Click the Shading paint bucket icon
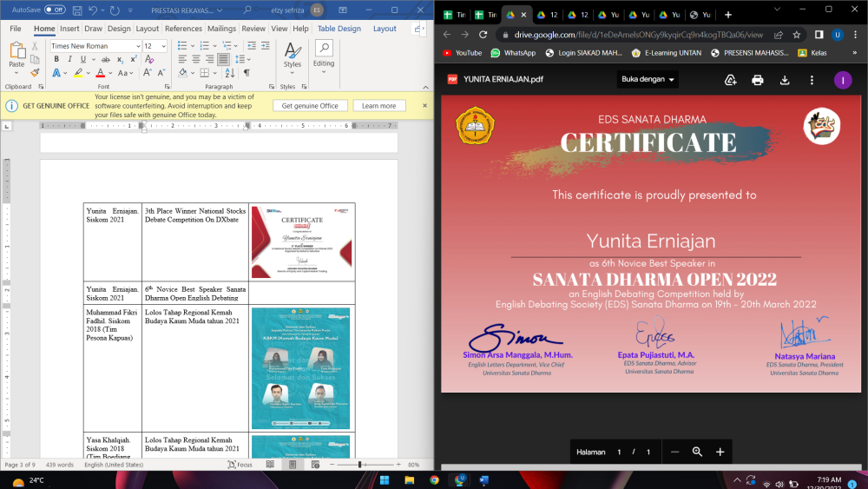The width and height of the screenshot is (868, 489). [x=182, y=73]
